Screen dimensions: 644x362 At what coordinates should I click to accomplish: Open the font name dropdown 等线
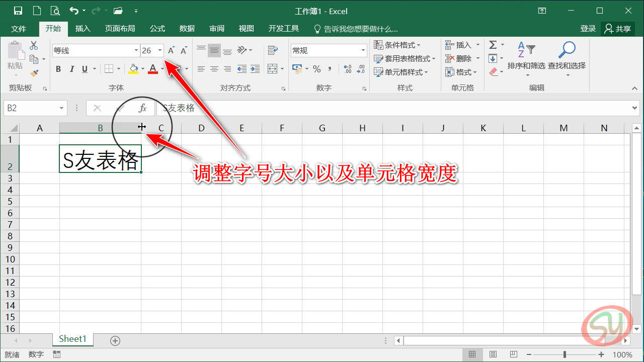tap(136, 50)
